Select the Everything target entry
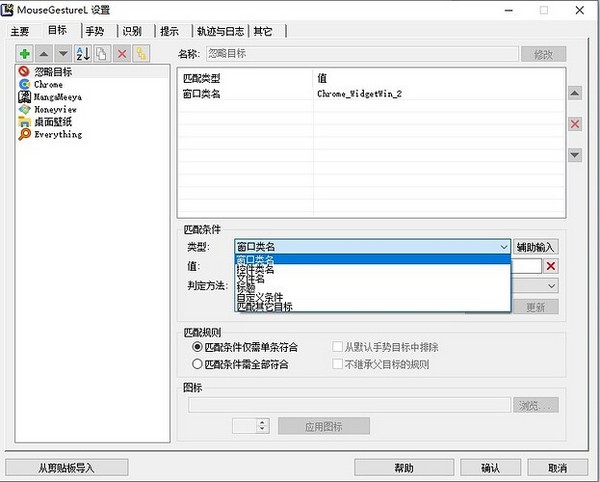The height and width of the screenshot is (482, 600). [57, 134]
